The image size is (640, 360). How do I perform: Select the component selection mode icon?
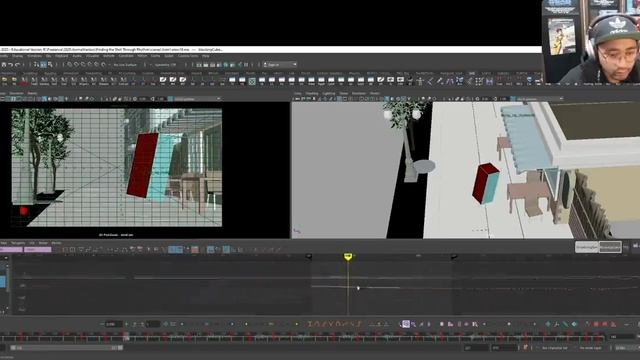pyautogui.click(x=50, y=64)
